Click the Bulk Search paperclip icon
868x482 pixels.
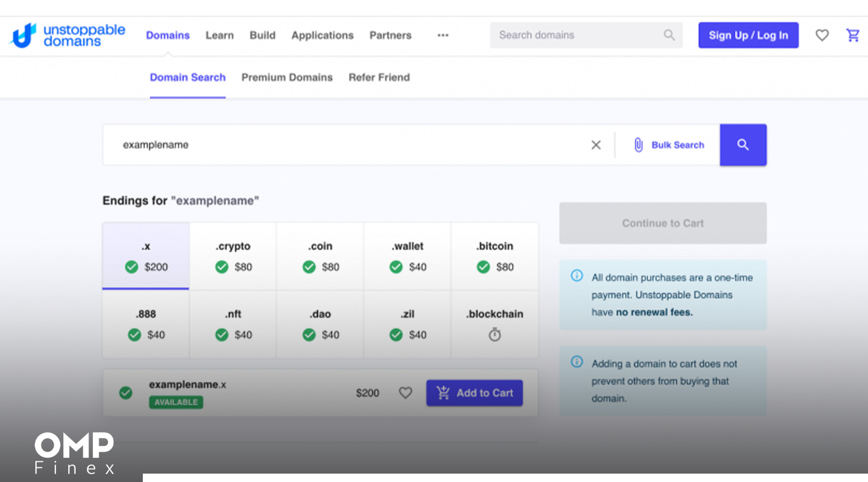638,145
